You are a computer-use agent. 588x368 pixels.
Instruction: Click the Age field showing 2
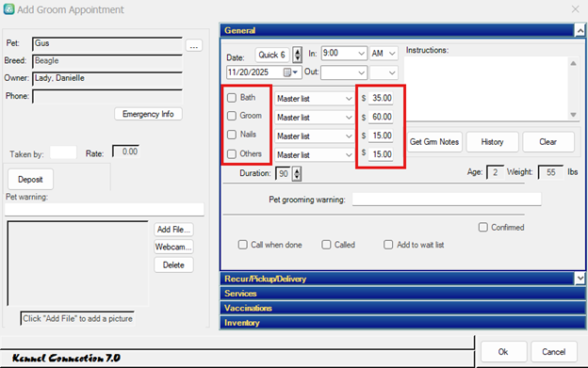495,172
